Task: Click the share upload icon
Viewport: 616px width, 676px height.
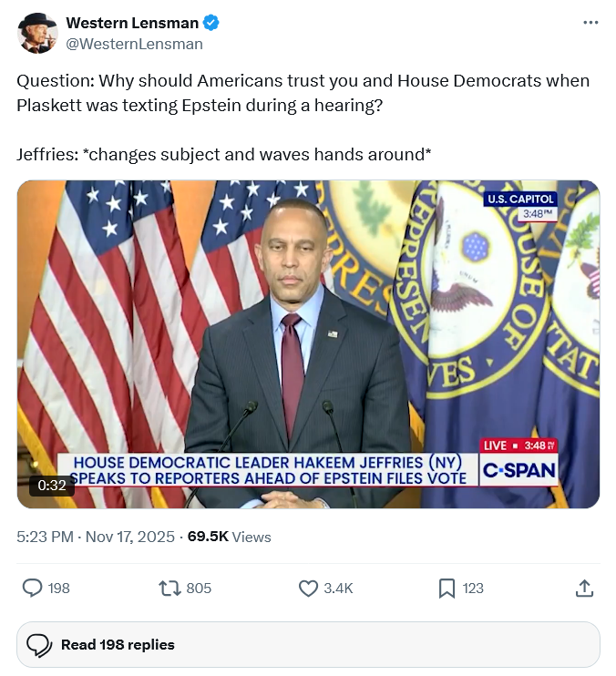Action: coord(584,589)
